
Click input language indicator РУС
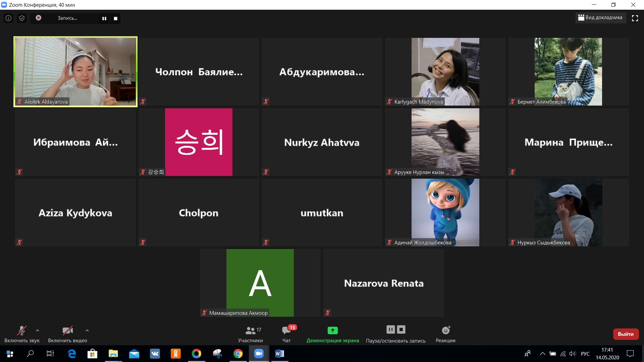tap(585, 354)
